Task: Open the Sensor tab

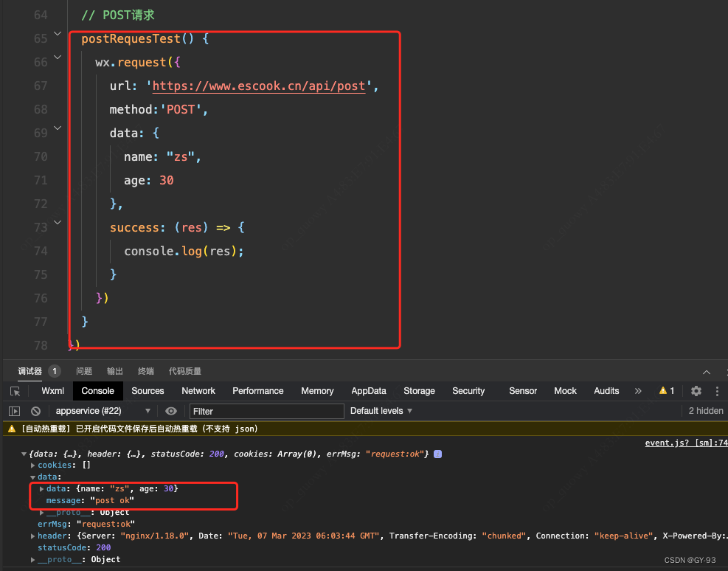Action: pyautogui.click(x=523, y=391)
